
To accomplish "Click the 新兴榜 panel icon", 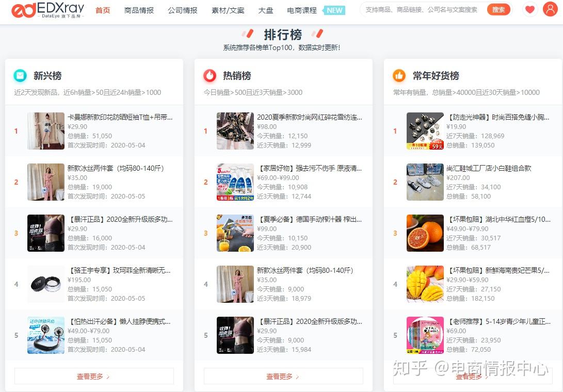I will pyautogui.click(x=21, y=75).
